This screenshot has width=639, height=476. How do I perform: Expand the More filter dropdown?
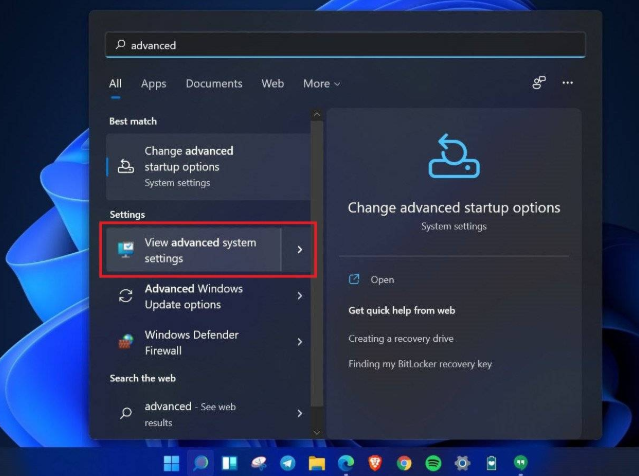pos(321,84)
